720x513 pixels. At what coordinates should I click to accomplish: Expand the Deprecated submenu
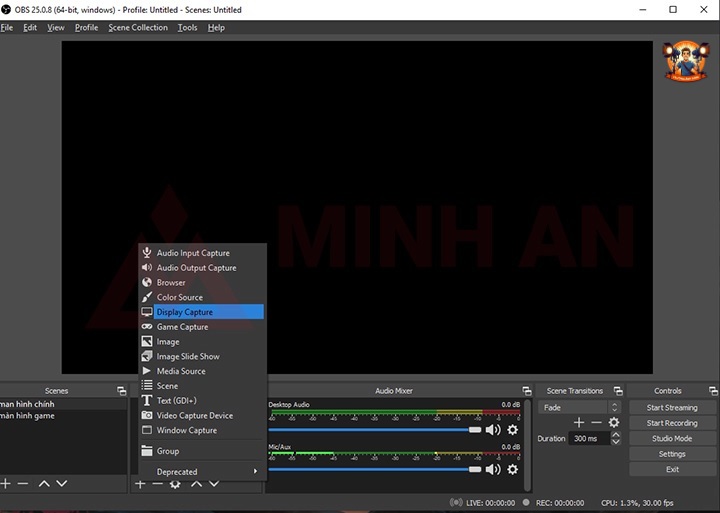(x=202, y=472)
